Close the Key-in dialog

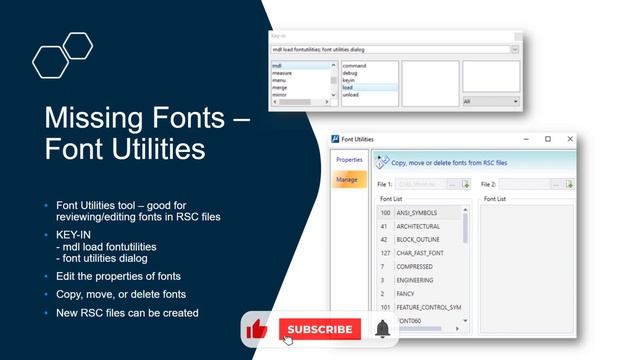518,36
